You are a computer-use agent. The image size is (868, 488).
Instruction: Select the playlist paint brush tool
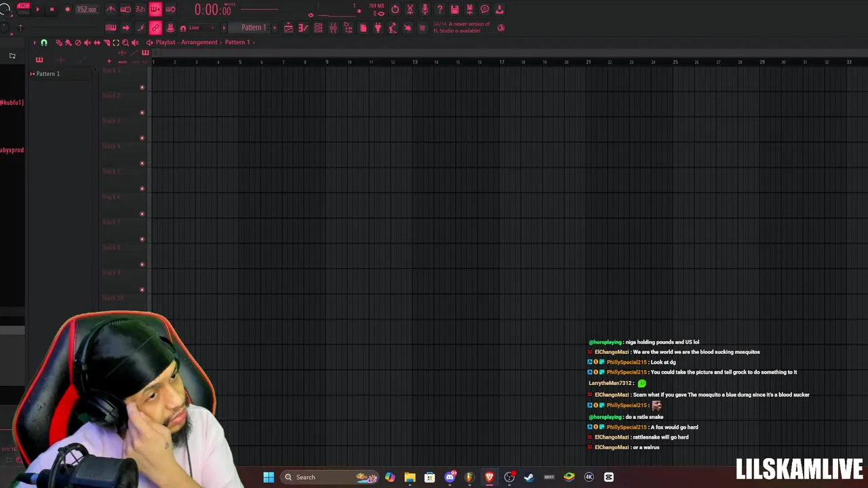68,43
